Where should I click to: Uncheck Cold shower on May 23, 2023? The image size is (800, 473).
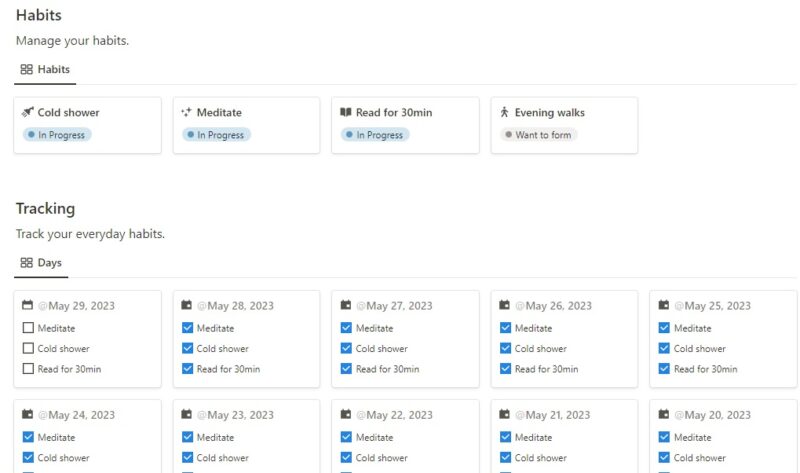coord(187,457)
